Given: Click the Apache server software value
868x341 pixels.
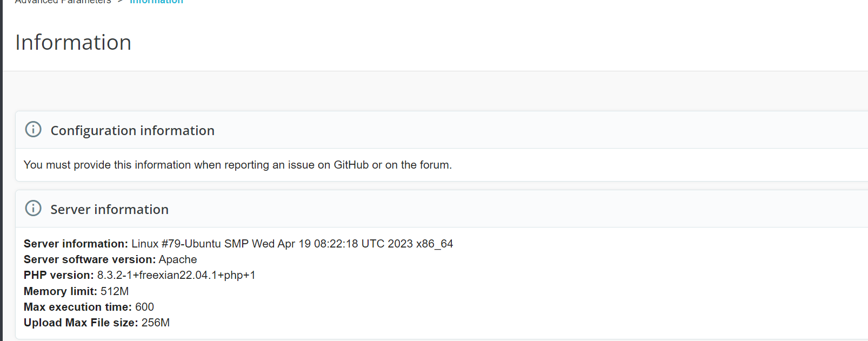Looking at the screenshot, I should pos(178,259).
